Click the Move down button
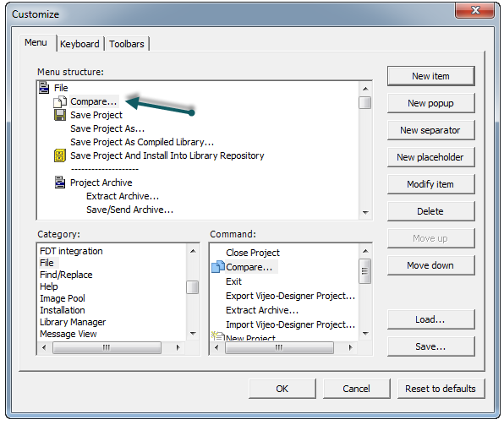504x425 pixels. (x=430, y=265)
